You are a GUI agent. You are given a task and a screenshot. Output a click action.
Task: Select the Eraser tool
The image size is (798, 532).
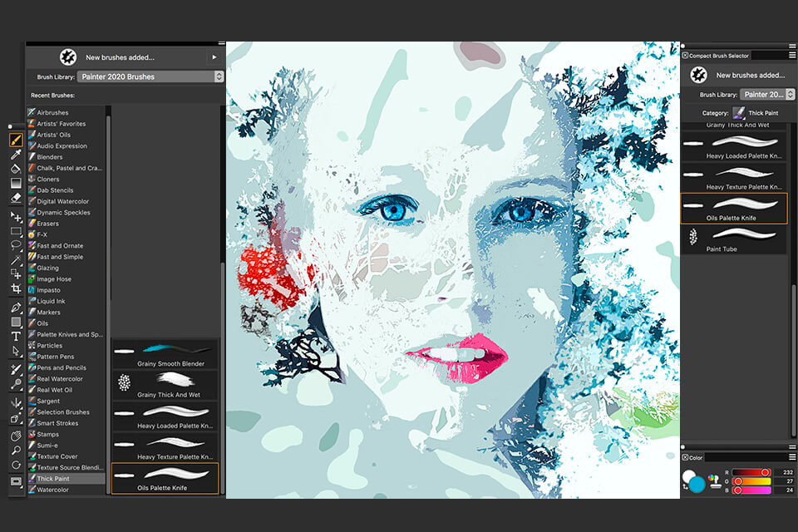click(x=15, y=199)
